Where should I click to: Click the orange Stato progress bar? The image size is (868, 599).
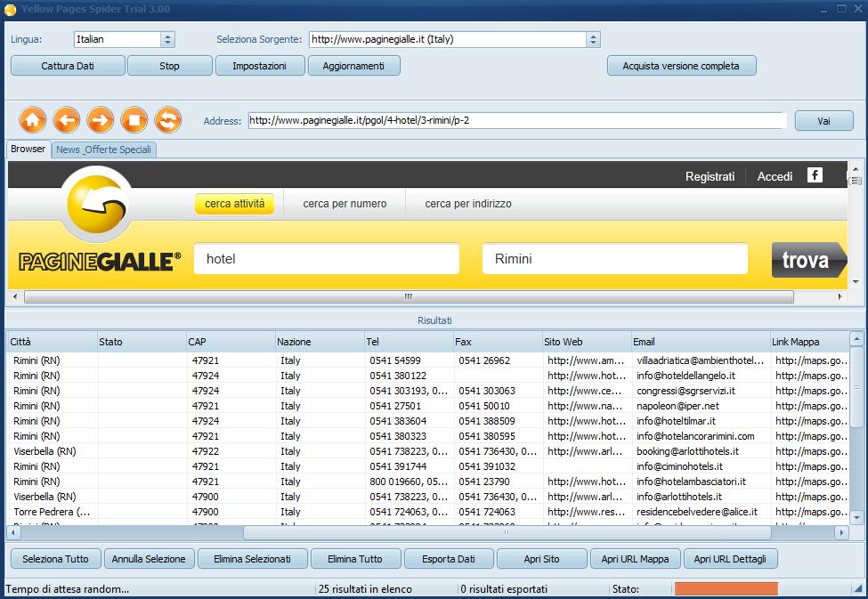tap(726, 588)
